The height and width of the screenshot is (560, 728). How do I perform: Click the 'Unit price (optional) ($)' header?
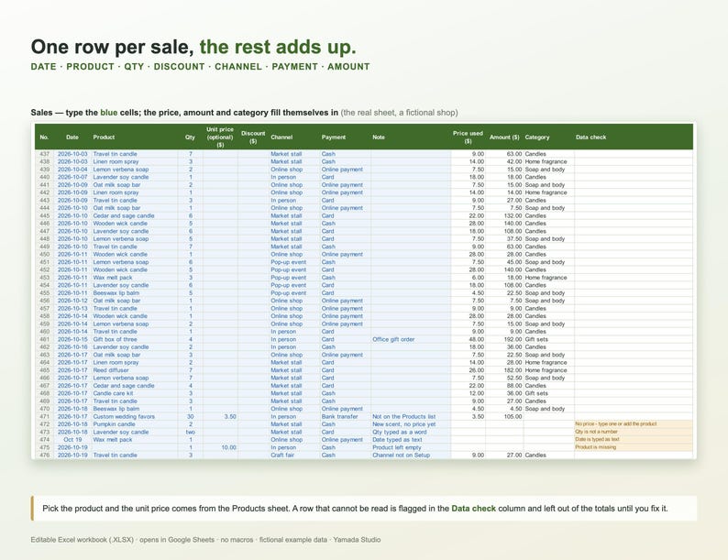click(220, 137)
